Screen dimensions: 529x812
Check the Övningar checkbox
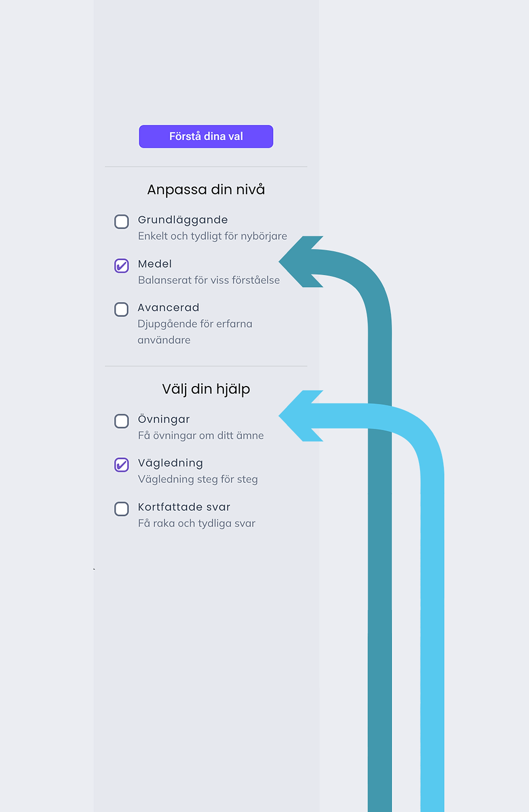121,421
